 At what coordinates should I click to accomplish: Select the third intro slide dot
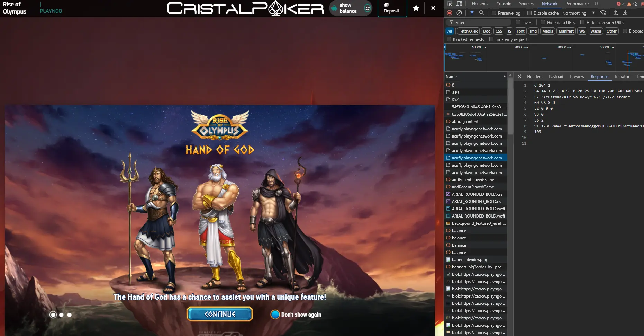click(x=70, y=315)
